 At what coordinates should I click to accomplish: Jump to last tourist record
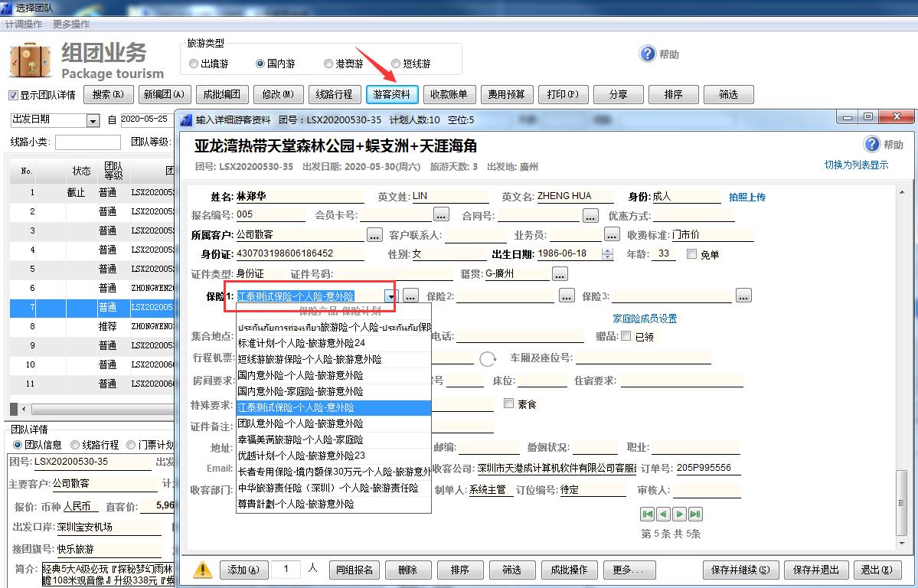click(x=695, y=514)
